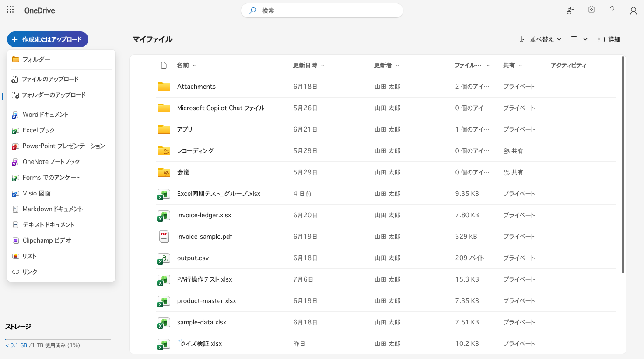Viewport: 644px width, 359px height.
Task: Click the Excel icon for sample-data.xlsx
Action: tap(164, 323)
